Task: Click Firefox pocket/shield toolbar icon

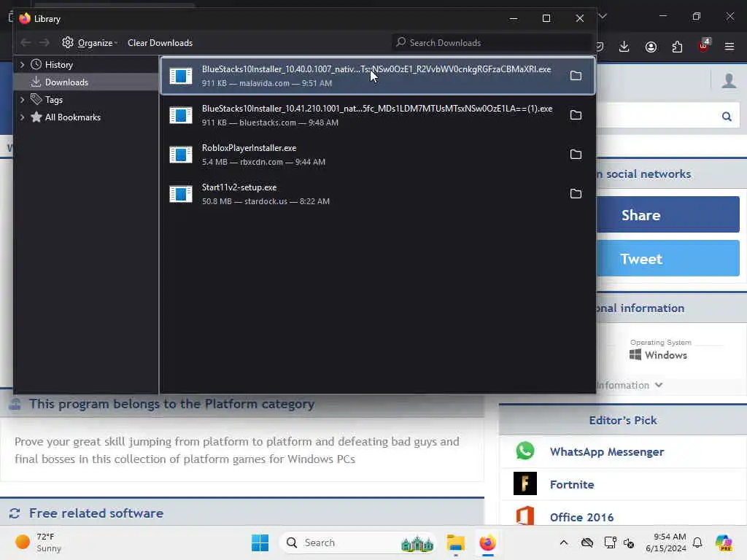Action: click(x=600, y=47)
